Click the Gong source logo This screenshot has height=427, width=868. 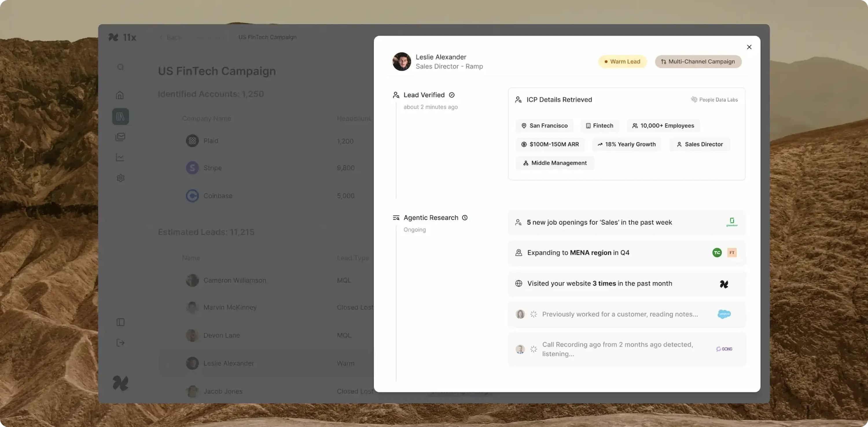tap(724, 349)
